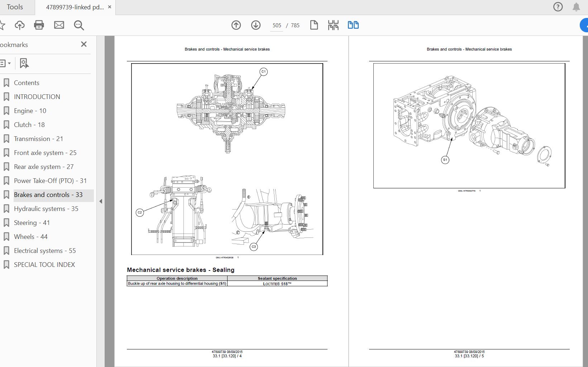Screen dimensions: 588x367
Task: Click bookmark icon beside Wheels - 44
Action: coord(6,237)
